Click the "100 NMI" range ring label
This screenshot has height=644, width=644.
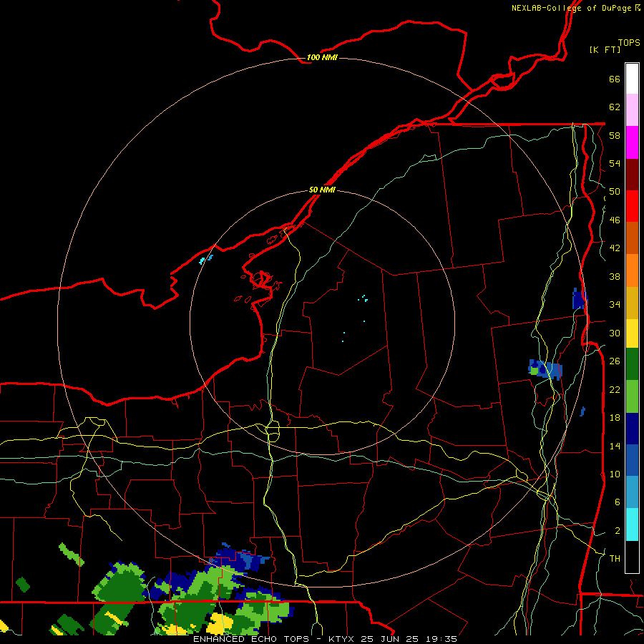[322, 57]
